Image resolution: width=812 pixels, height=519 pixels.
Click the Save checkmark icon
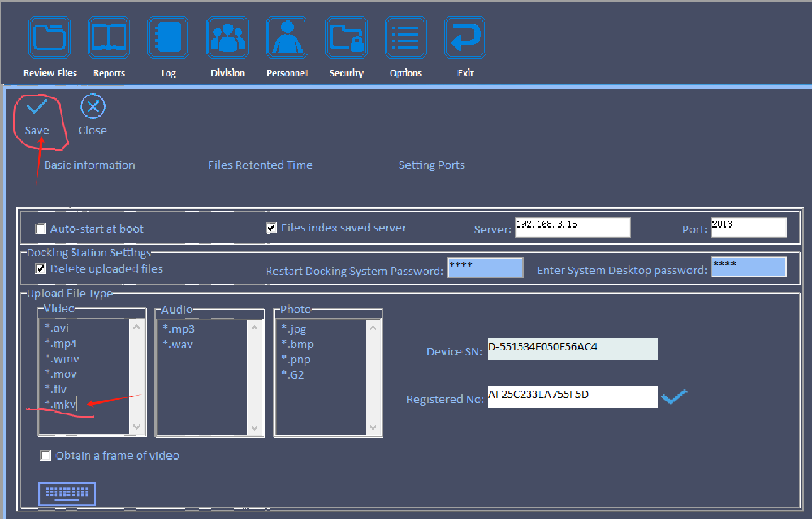[37, 106]
